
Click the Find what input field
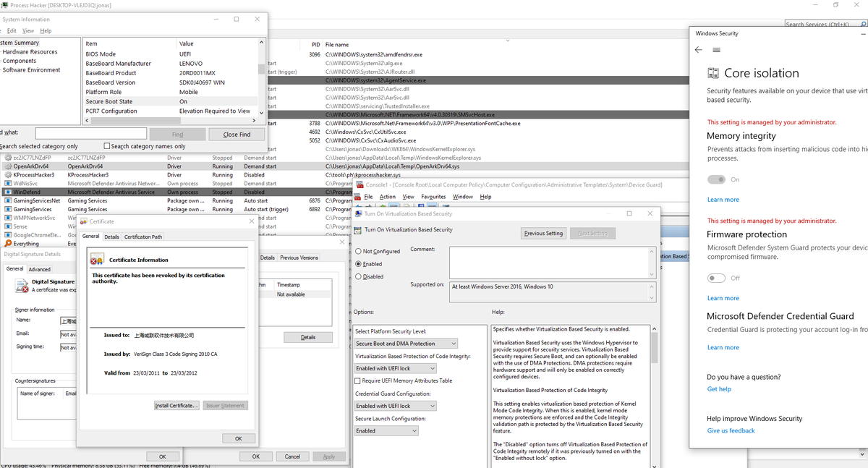[x=91, y=134]
